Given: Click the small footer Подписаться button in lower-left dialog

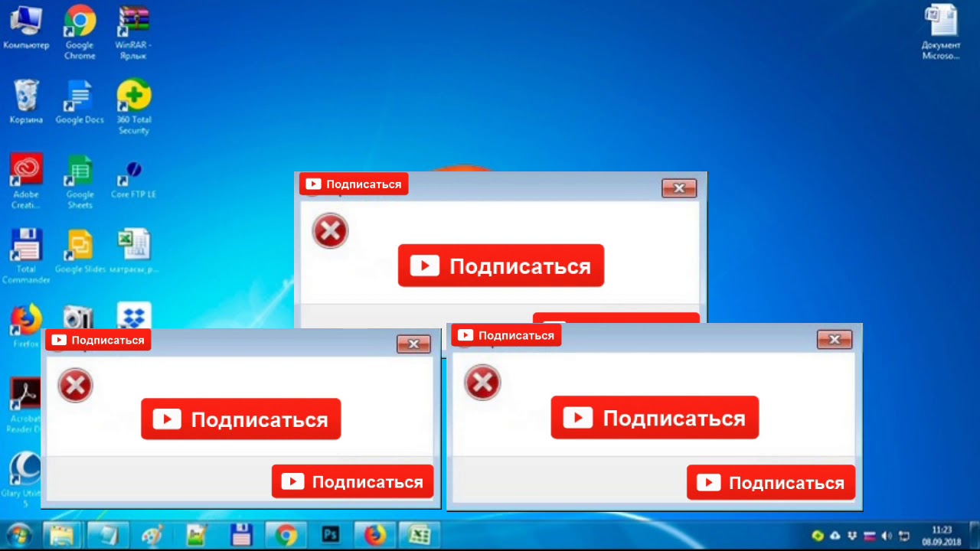Looking at the screenshot, I should 352,481.
